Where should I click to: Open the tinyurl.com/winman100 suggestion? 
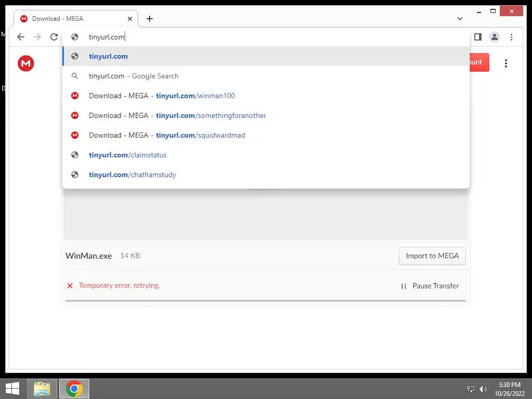point(266,96)
